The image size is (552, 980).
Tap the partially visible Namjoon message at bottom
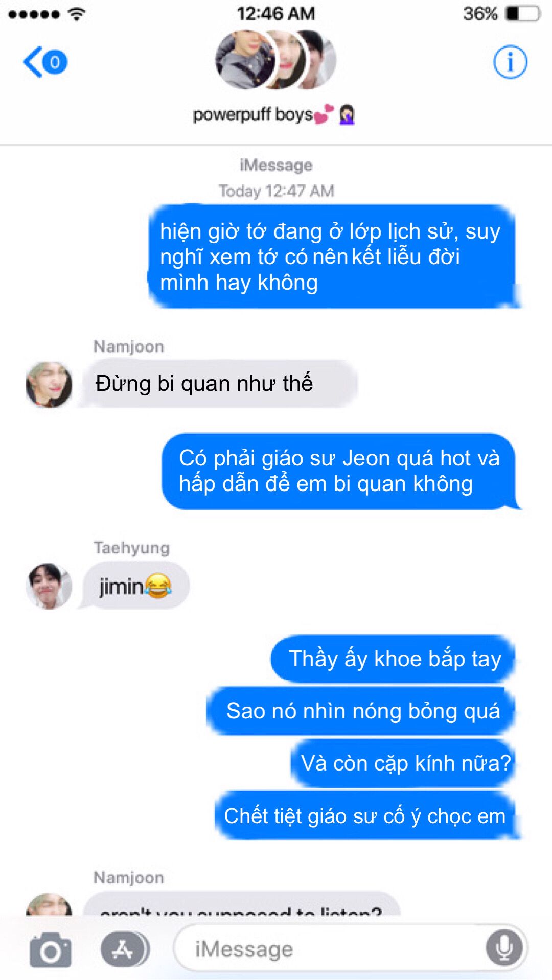point(242,903)
